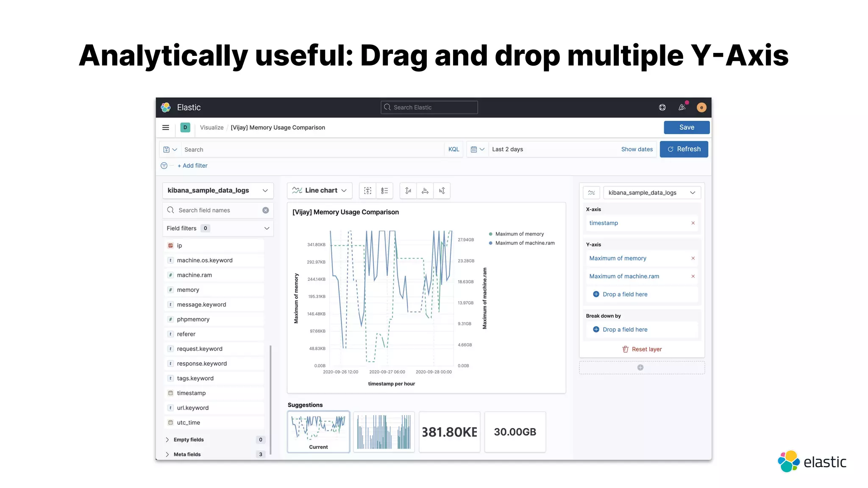Select tags.keyword field
Image resolution: width=868 pixels, height=488 pixels.
[x=214, y=378]
